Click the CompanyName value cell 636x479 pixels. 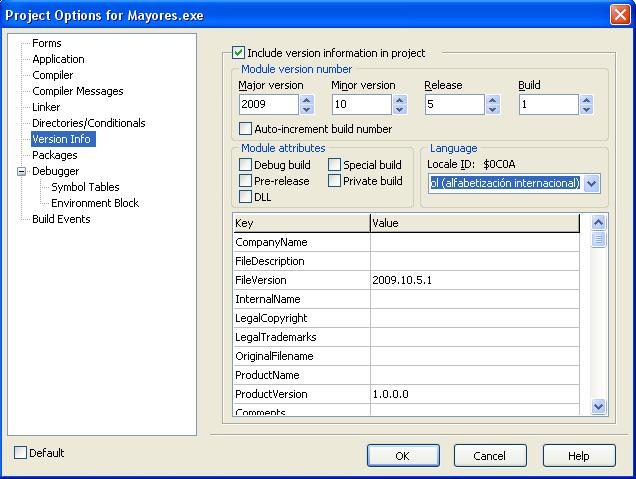474,242
